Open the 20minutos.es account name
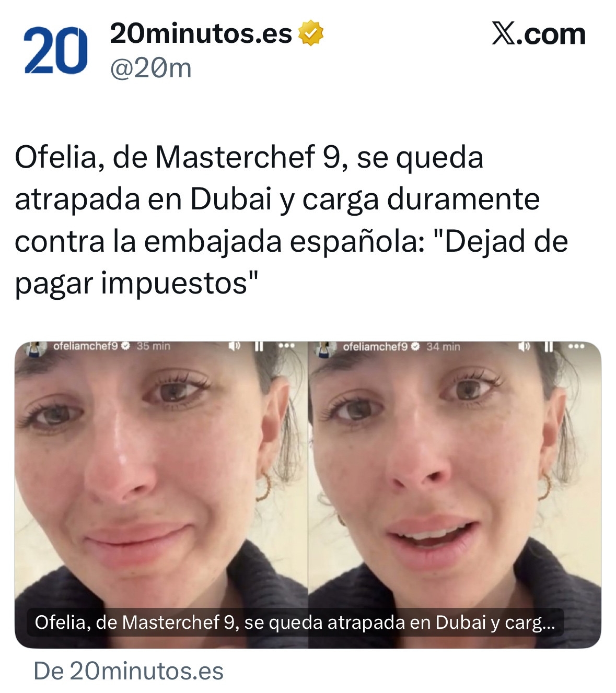Image resolution: width=616 pixels, height=693 pixels. click(201, 34)
